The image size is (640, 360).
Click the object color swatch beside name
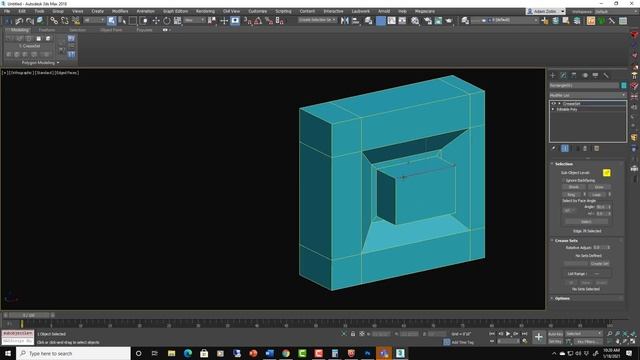click(x=624, y=85)
